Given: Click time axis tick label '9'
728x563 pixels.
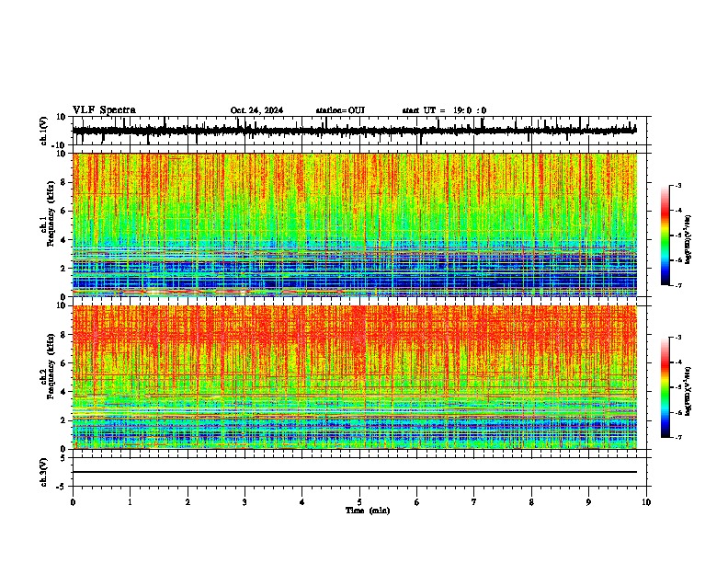Looking at the screenshot, I should pos(588,502).
